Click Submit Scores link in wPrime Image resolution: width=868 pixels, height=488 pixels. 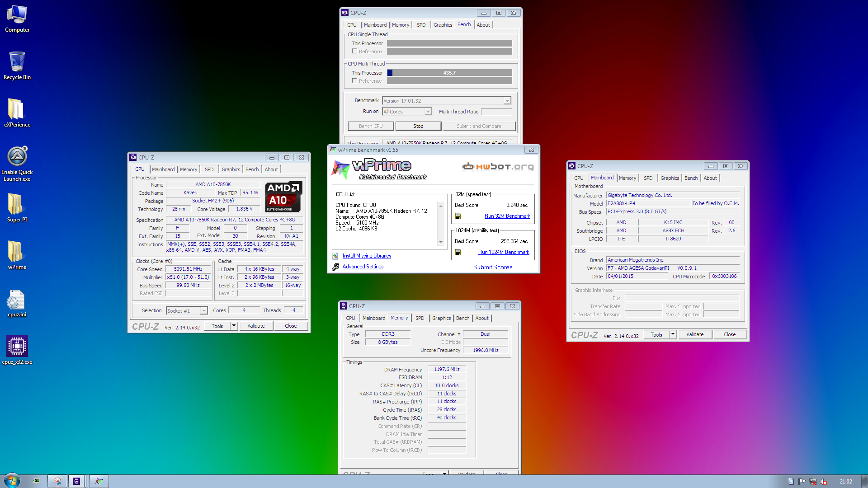493,267
